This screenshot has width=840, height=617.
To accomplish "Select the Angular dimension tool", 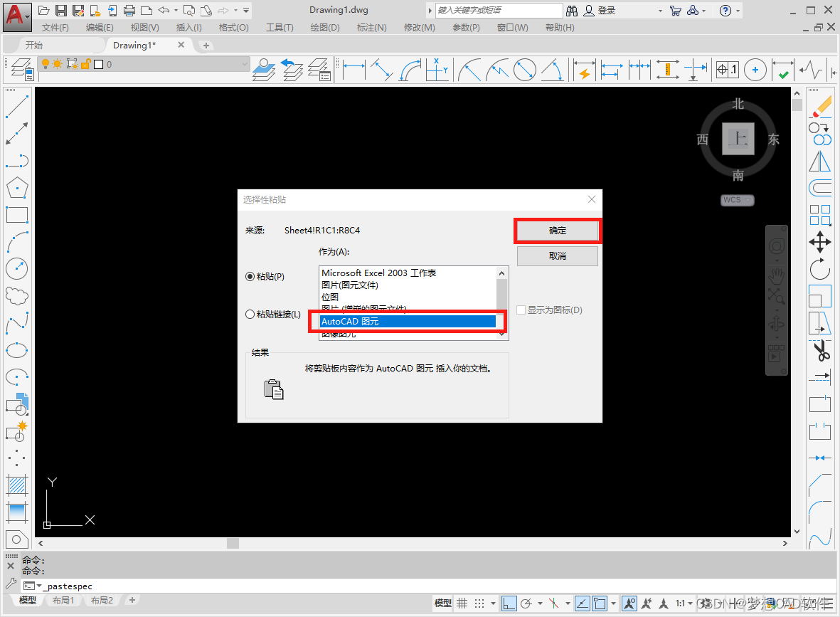I will tap(553, 70).
